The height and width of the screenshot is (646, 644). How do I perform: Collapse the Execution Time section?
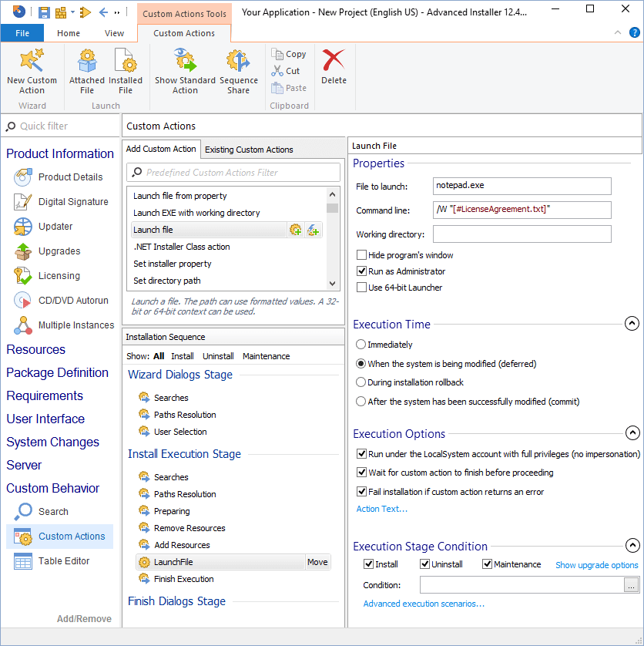coord(632,323)
